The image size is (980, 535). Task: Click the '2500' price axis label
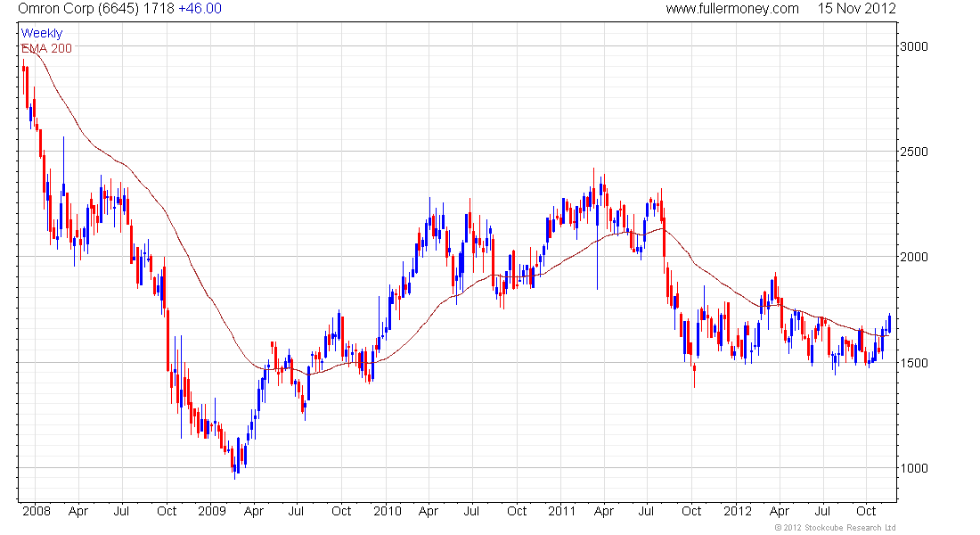tap(914, 152)
